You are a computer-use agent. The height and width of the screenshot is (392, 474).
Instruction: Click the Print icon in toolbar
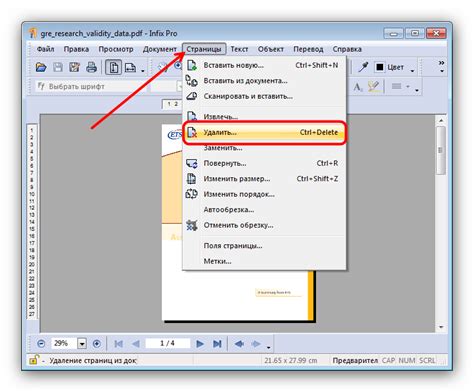91,68
